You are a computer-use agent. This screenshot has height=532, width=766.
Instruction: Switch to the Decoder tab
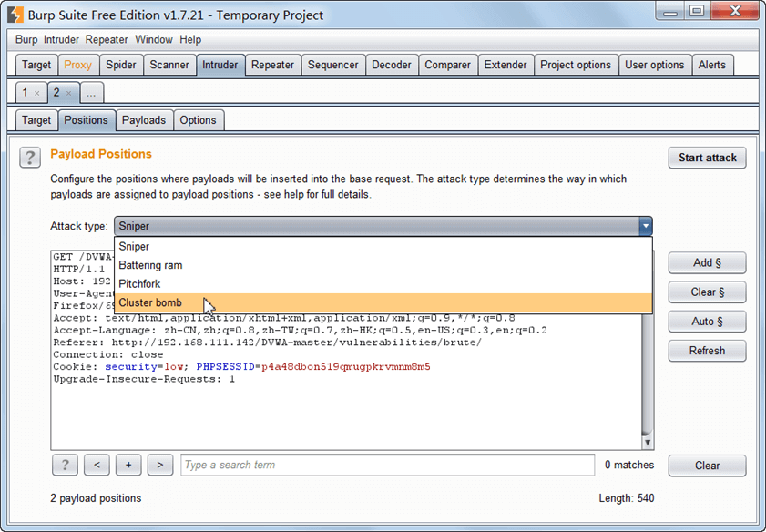point(392,65)
